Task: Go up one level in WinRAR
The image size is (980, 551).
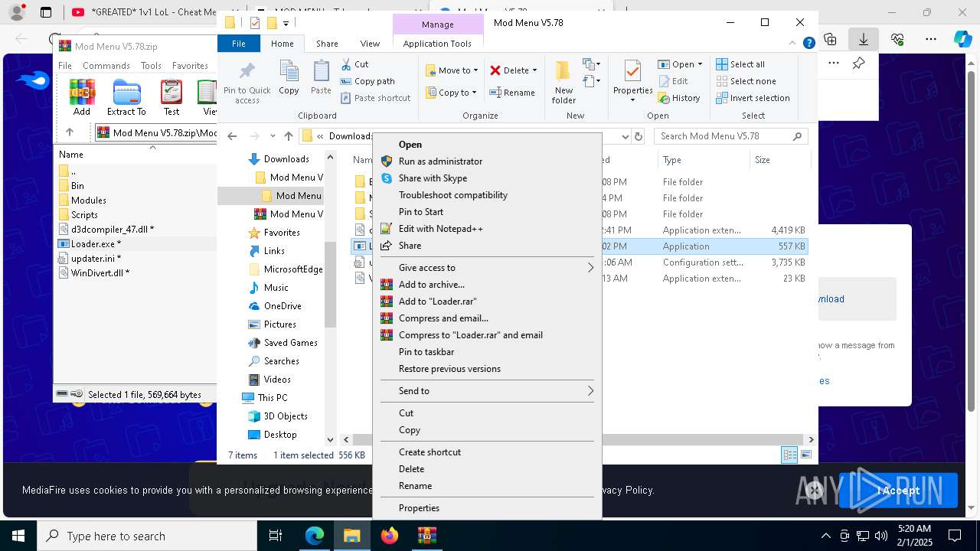Action: click(x=70, y=132)
